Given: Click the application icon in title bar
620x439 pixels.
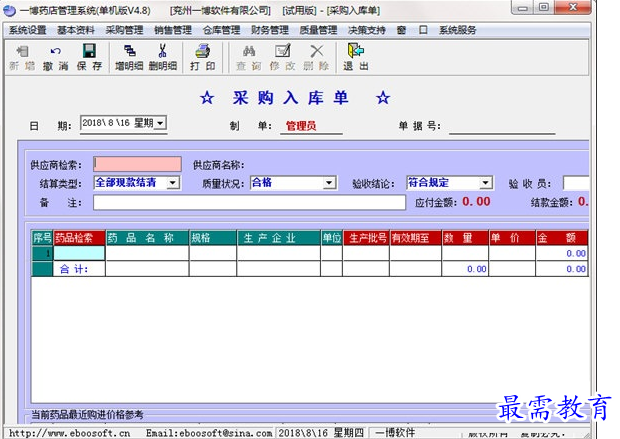Looking at the screenshot, I should point(9,11).
